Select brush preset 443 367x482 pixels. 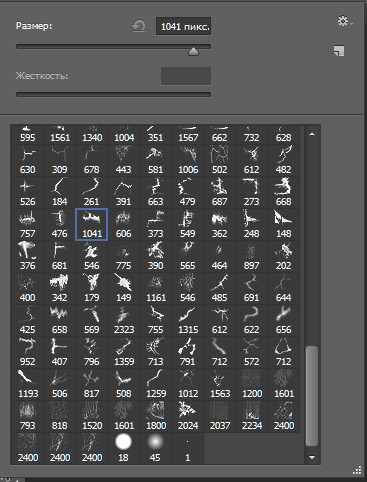(x=123, y=161)
